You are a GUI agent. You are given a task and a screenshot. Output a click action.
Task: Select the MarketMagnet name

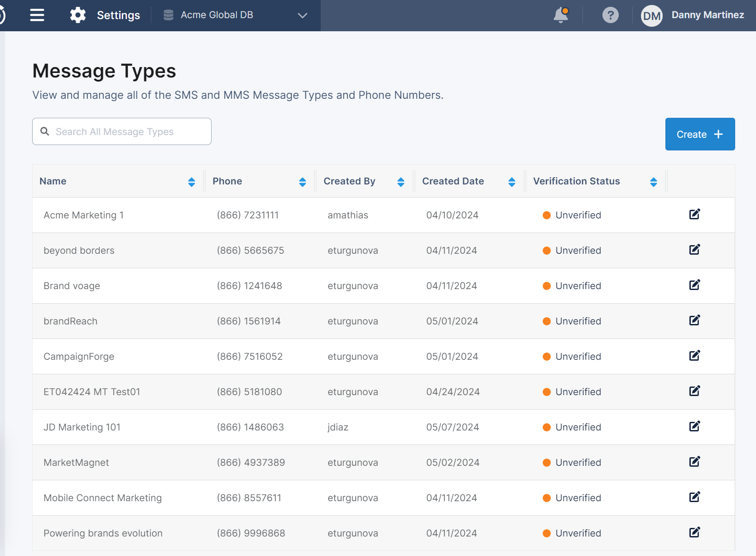[76, 463]
